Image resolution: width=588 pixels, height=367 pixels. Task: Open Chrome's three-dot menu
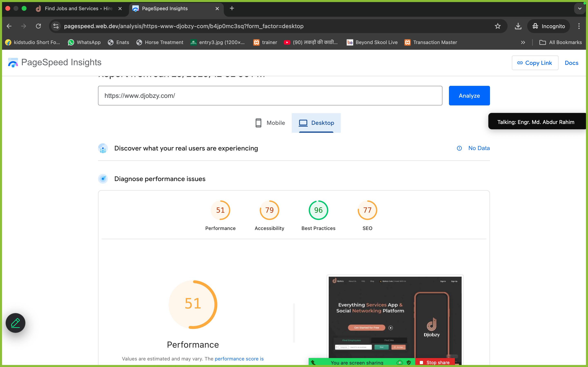[x=579, y=26]
